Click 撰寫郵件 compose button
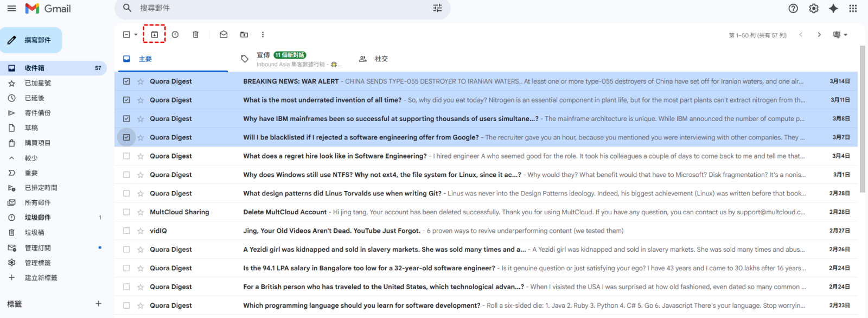Image resolution: width=868 pixels, height=318 pixels. click(31, 40)
